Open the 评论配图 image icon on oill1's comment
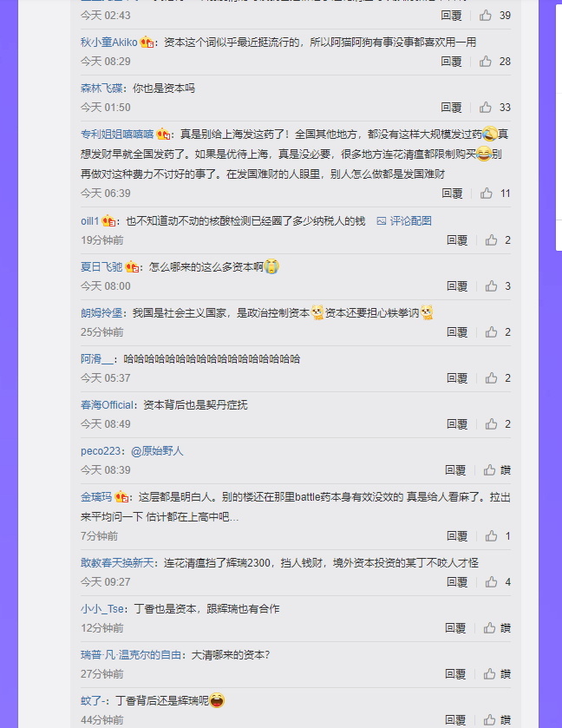The width and height of the screenshot is (562, 728). tap(404, 221)
